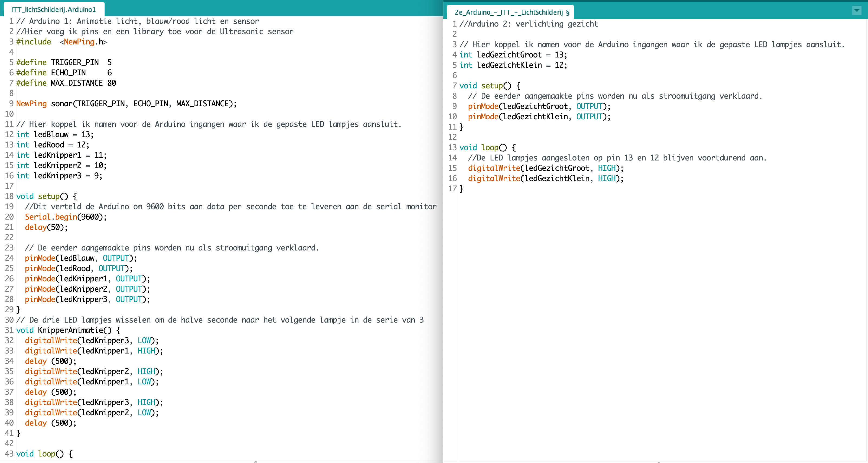The image size is (868, 463).
Task: Click the line '#include <NewPing.h>'
Action: [62, 42]
